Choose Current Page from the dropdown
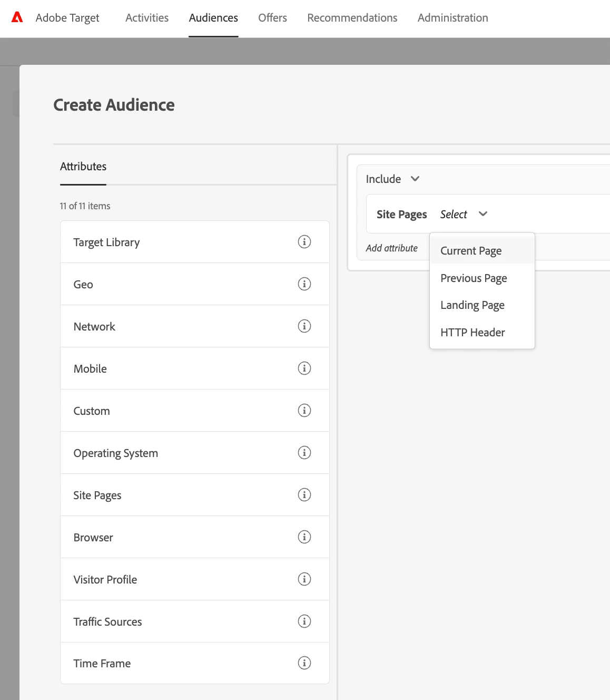This screenshot has height=700, width=610. [482, 251]
